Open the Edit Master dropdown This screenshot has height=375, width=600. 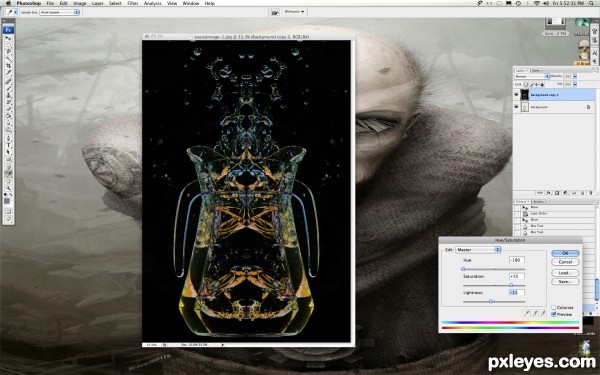click(x=478, y=249)
